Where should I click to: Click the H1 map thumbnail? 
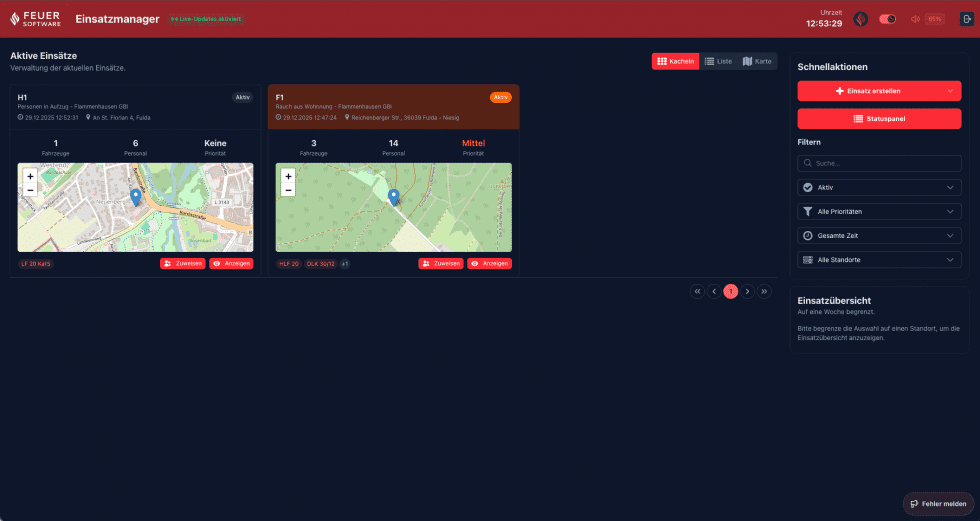136,207
